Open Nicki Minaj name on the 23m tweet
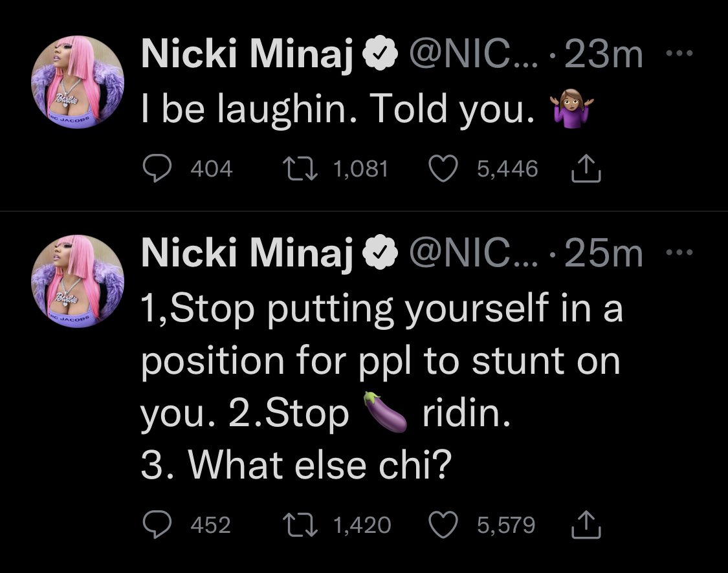The width and height of the screenshot is (728, 573). (x=247, y=56)
